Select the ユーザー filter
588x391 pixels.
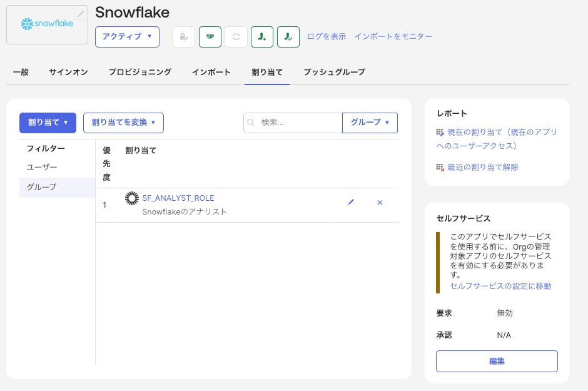point(42,168)
